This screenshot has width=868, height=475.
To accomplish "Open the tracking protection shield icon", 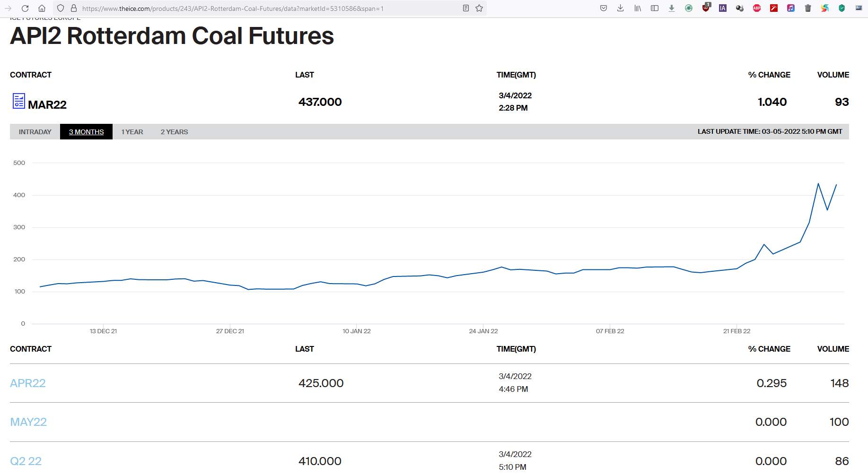I will tap(60, 9).
